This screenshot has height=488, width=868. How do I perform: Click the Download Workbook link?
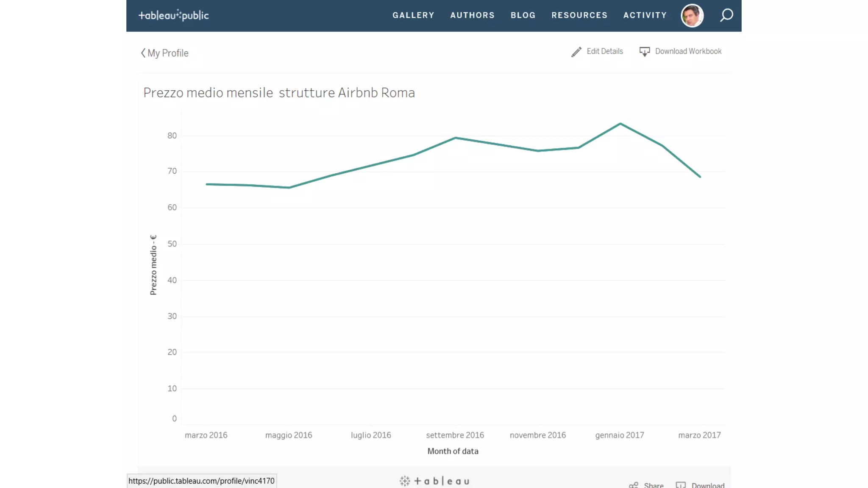click(x=688, y=51)
